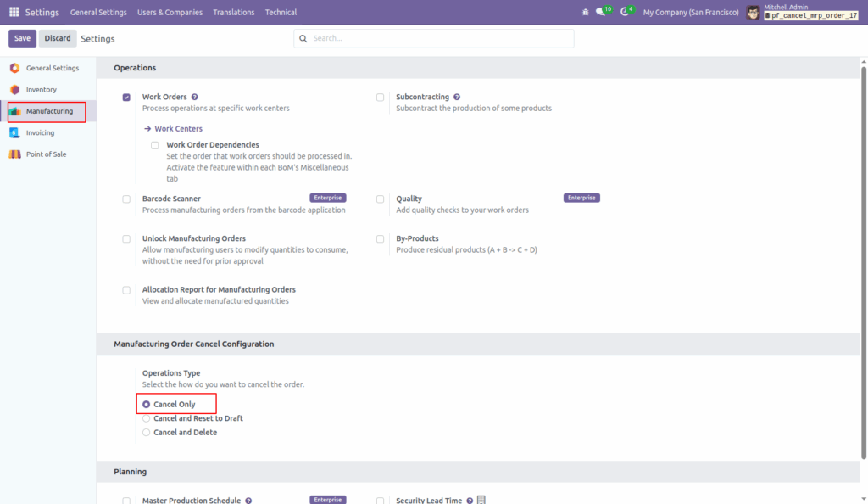Save the current settings
This screenshot has height=504, width=868.
22,38
